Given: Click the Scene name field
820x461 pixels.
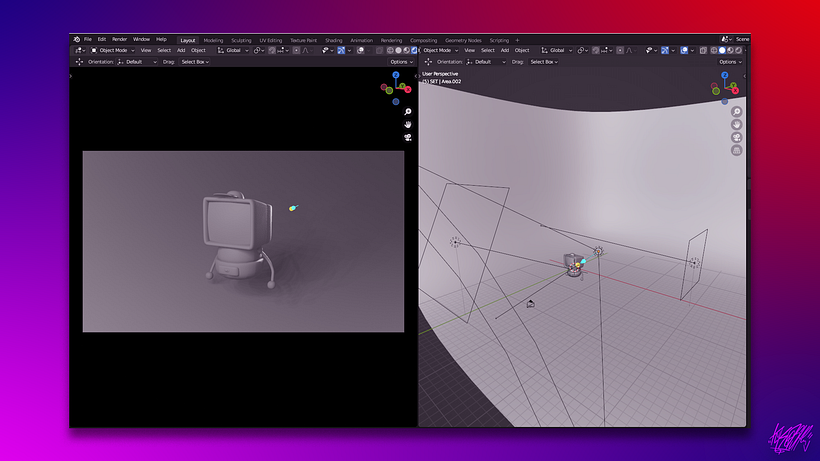Looking at the screenshot, I should tap(743, 39).
